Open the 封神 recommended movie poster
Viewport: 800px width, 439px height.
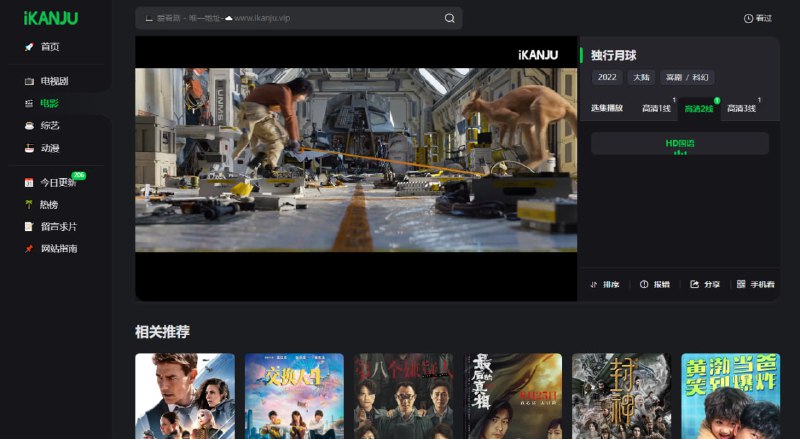(621, 396)
